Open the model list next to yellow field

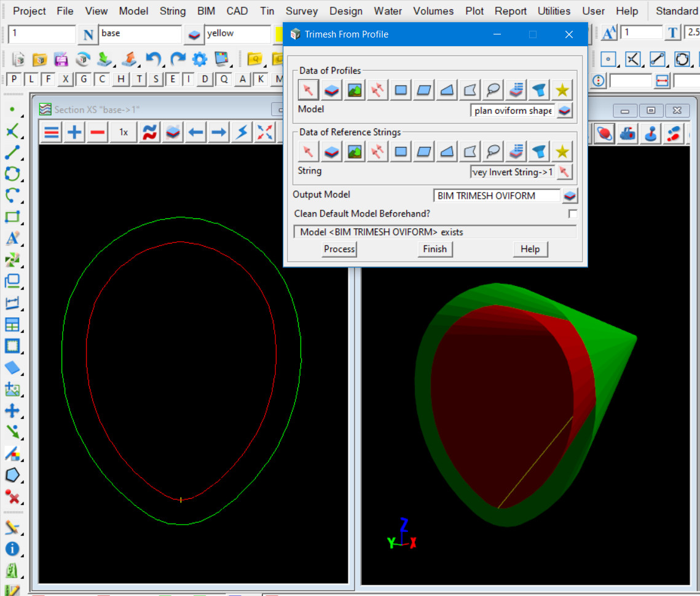point(195,34)
